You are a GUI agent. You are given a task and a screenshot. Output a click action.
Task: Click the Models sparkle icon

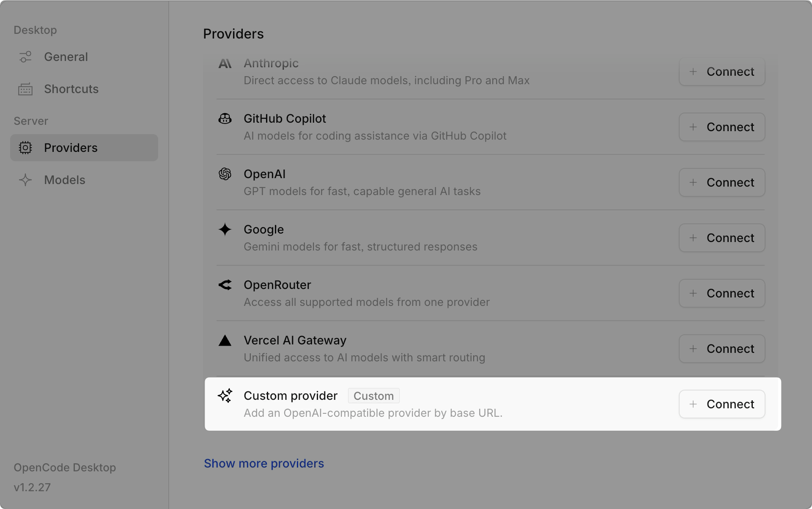click(x=25, y=180)
